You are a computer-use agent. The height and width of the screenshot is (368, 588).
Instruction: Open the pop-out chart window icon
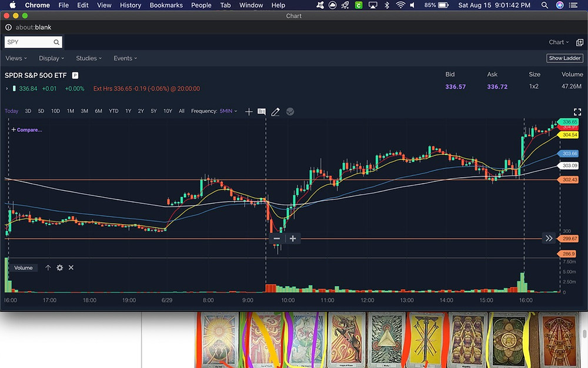(580, 42)
